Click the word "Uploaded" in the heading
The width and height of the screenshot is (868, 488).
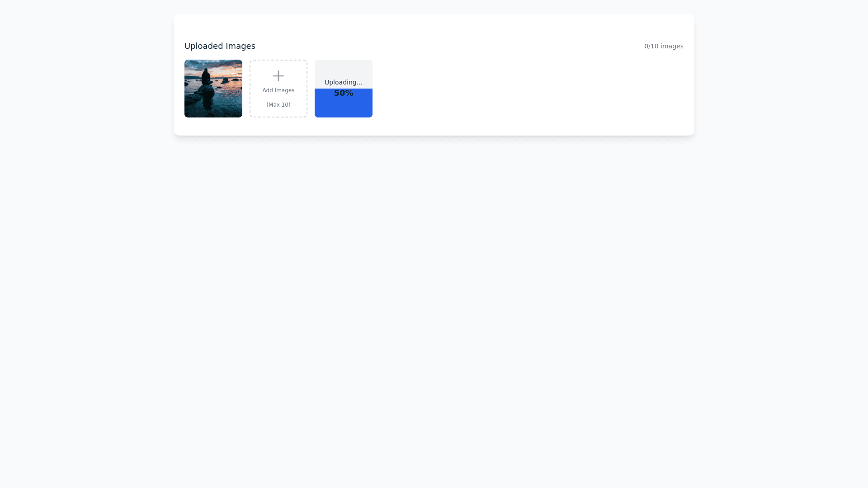203,46
